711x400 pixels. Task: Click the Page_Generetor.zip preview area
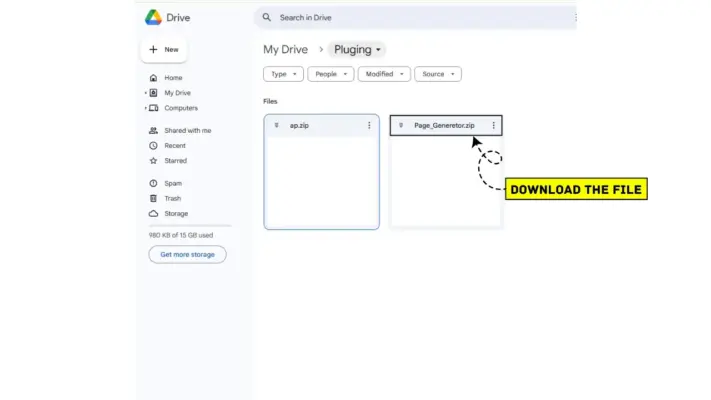(x=446, y=181)
